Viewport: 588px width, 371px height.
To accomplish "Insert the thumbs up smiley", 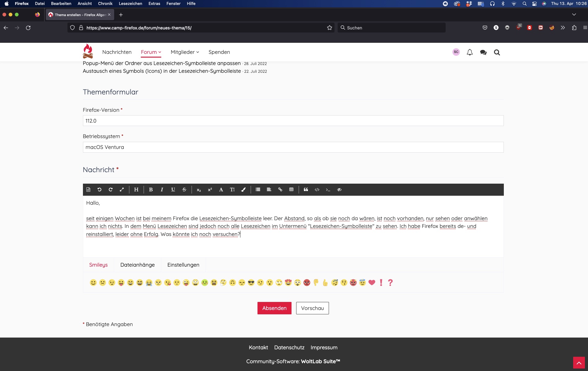I will coord(325,282).
